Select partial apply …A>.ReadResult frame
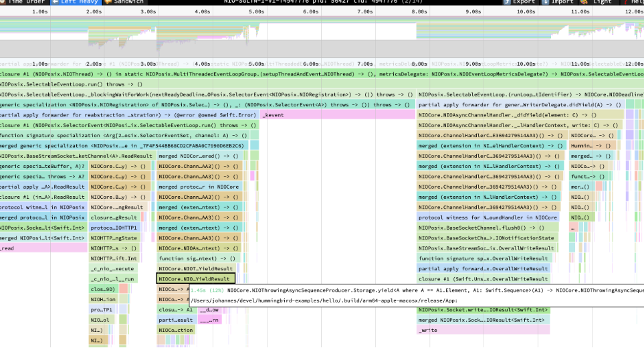 tap(43, 187)
